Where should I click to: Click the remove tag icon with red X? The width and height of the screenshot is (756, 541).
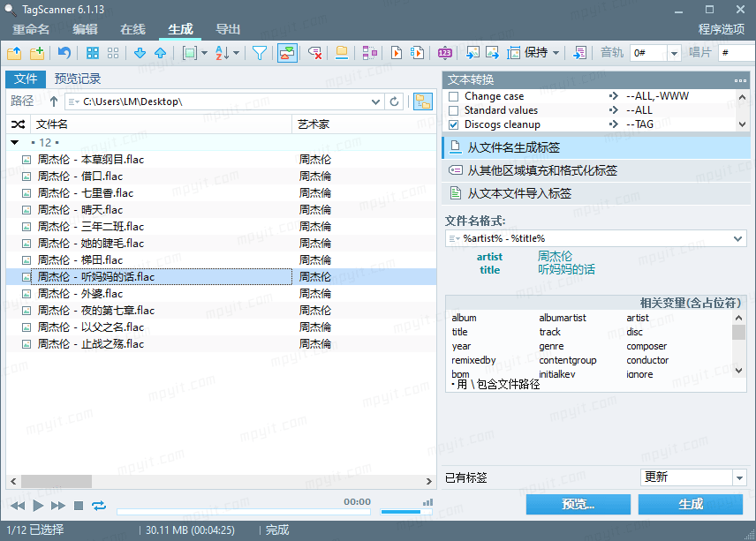pyautogui.click(x=314, y=53)
